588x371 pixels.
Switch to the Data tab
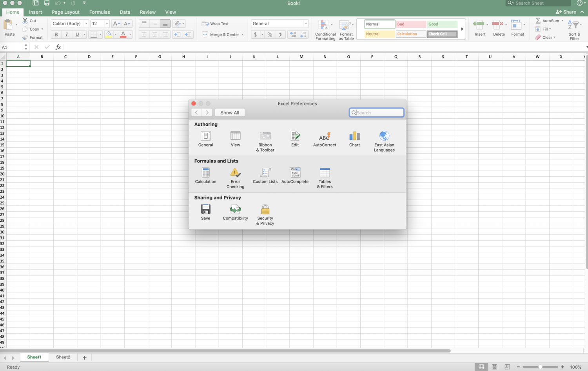[x=125, y=12]
